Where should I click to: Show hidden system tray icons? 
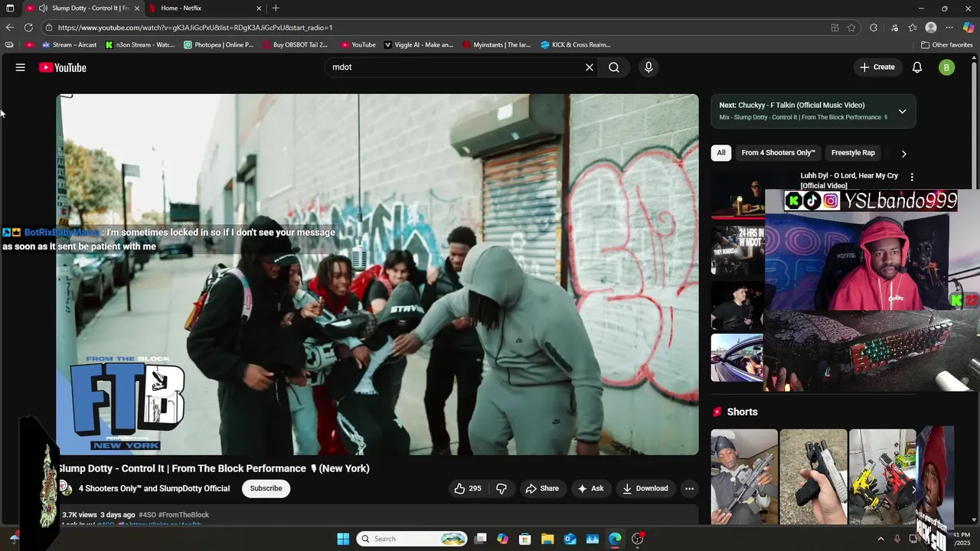(880, 539)
